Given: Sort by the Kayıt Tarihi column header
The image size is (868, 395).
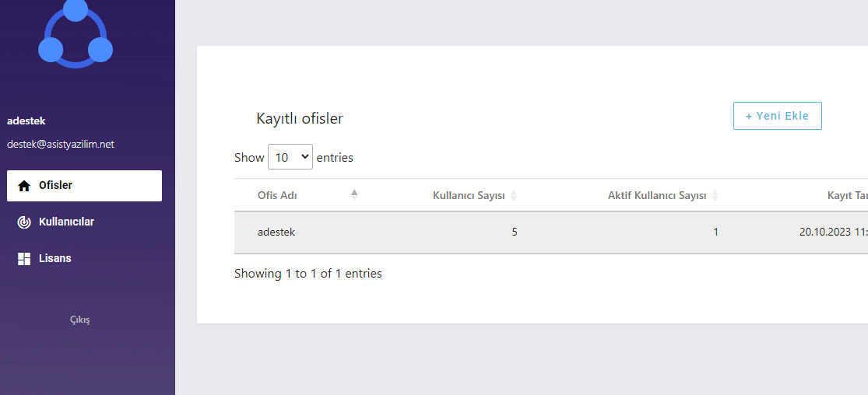Looking at the screenshot, I should pos(847,196).
